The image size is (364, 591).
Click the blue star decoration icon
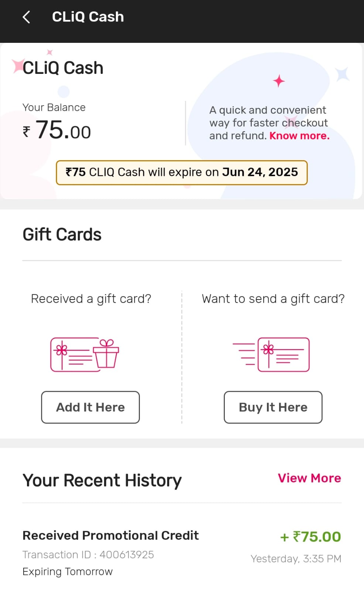[x=342, y=74]
